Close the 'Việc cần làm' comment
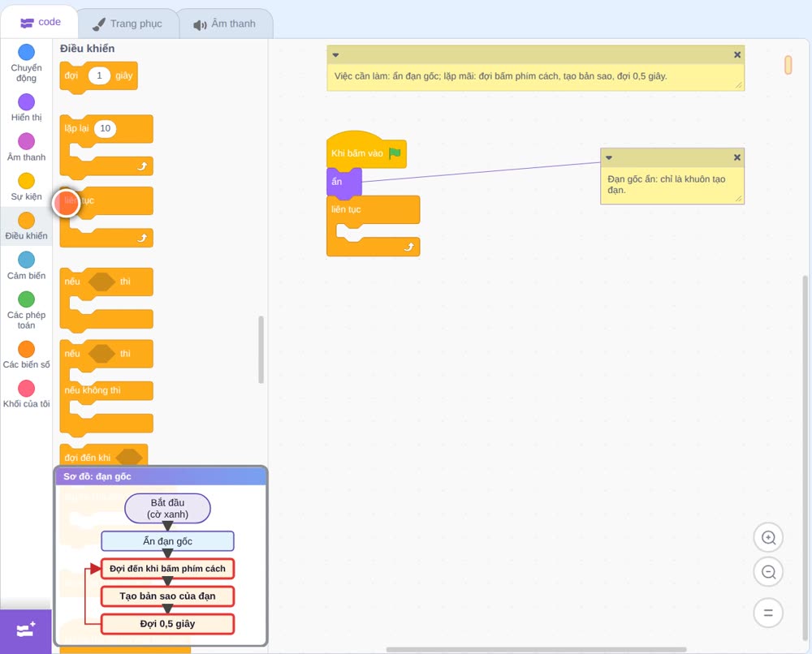Screen dimensions: 812x654 point(737,55)
